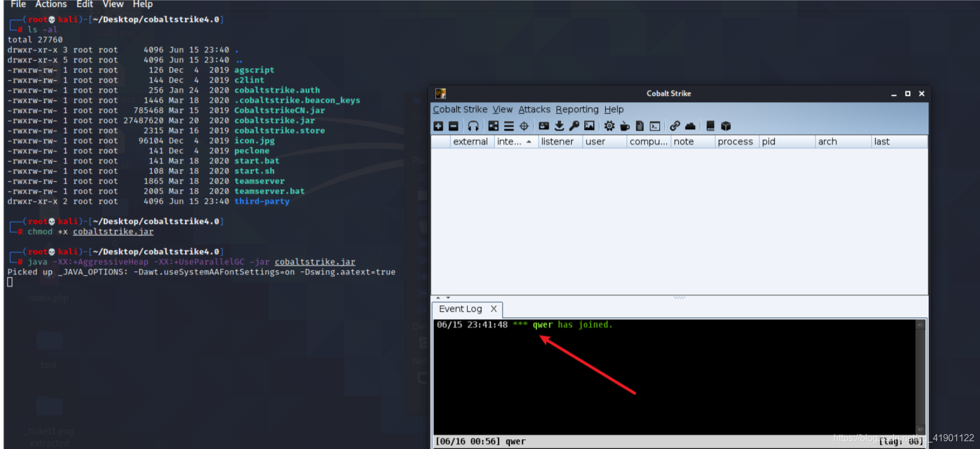Click the Connect to team server plus icon
Screen dimensions: 980x449
point(438,126)
